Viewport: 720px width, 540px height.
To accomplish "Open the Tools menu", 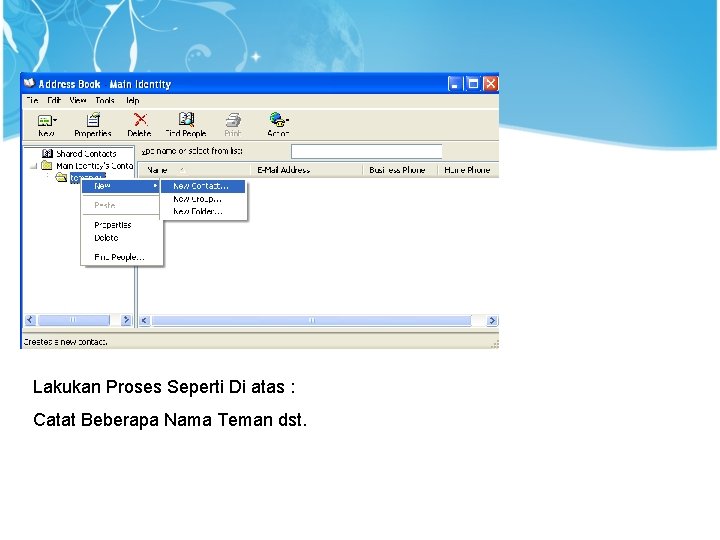I will [105, 100].
